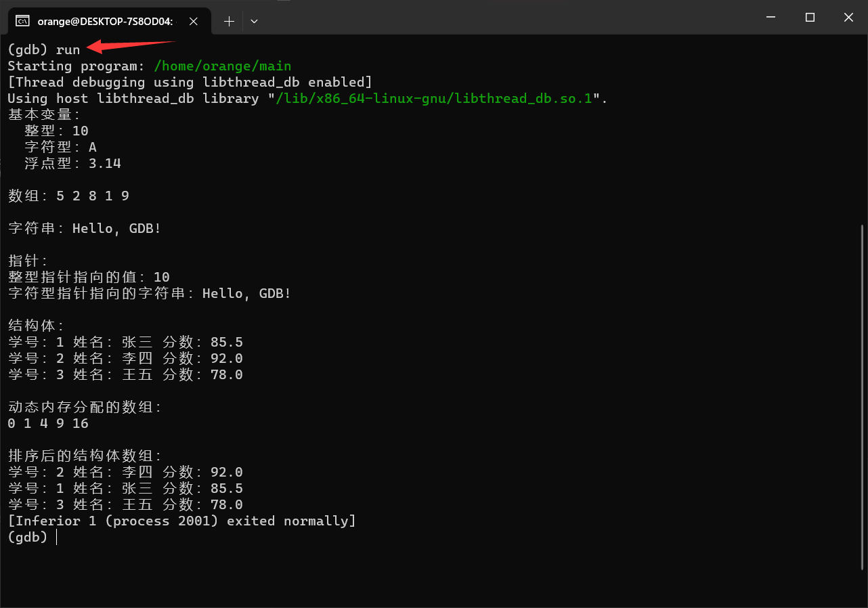
Task: Click the '数组: 5 2 8 1 9' line
Action: coord(68,196)
